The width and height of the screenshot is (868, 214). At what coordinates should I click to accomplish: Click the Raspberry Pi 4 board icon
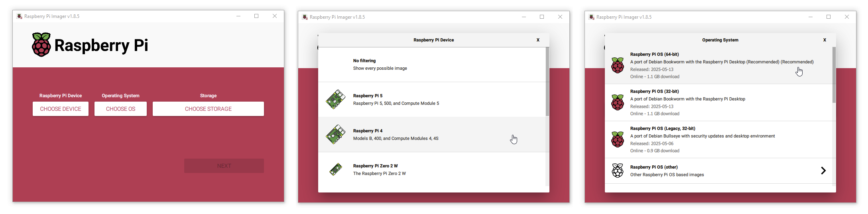point(336,134)
